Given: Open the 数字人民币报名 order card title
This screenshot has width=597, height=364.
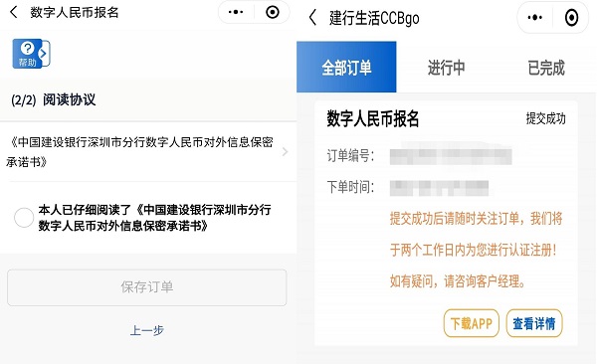Looking at the screenshot, I should point(373,118).
